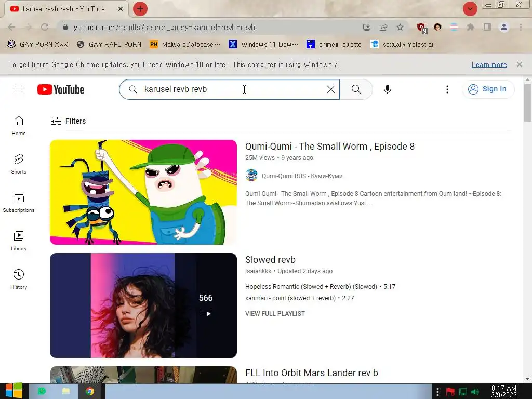The height and width of the screenshot is (399, 532).
Task: Open the title Qumi-Qumi - The Small Worm, Episode 8
Action: click(x=330, y=146)
